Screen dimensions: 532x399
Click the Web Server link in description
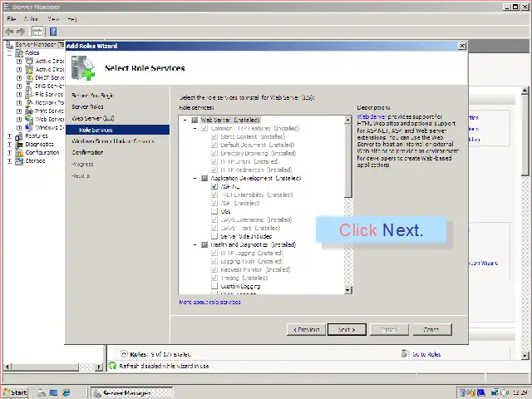(x=372, y=116)
